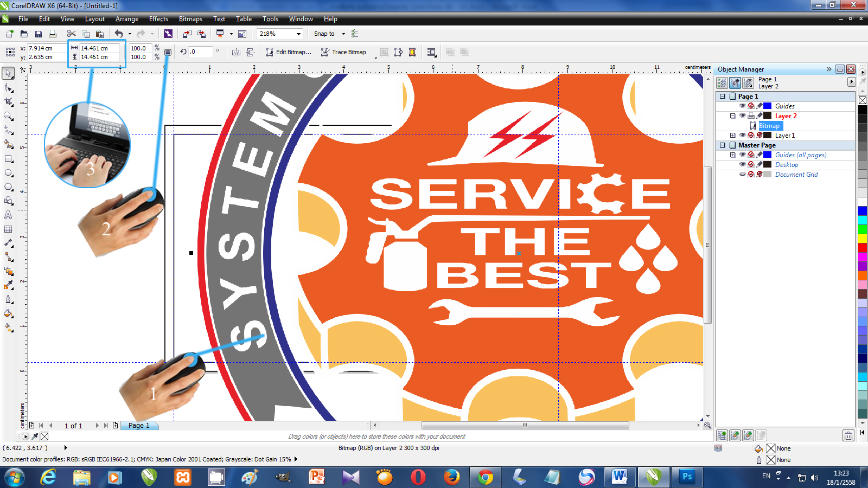Image resolution: width=868 pixels, height=488 pixels.
Task: Click the Edit Bitmap button
Action: pos(289,52)
